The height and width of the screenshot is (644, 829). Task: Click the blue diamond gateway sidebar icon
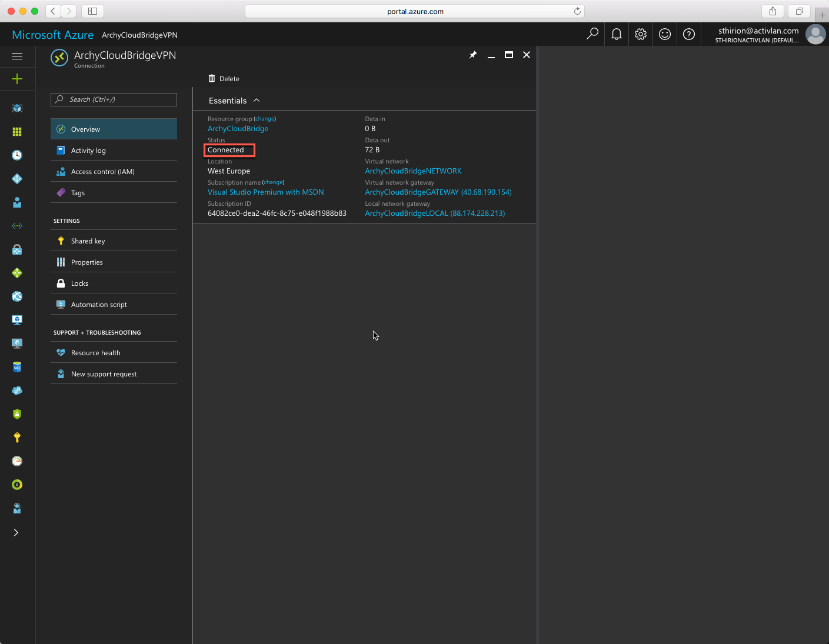point(17,179)
